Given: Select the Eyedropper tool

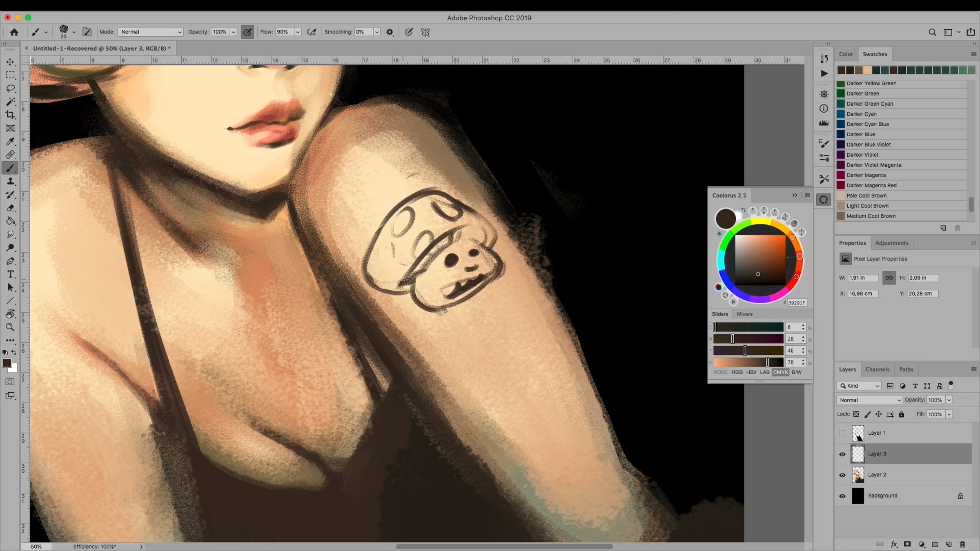Looking at the screenshot, I should pos(11,142).
